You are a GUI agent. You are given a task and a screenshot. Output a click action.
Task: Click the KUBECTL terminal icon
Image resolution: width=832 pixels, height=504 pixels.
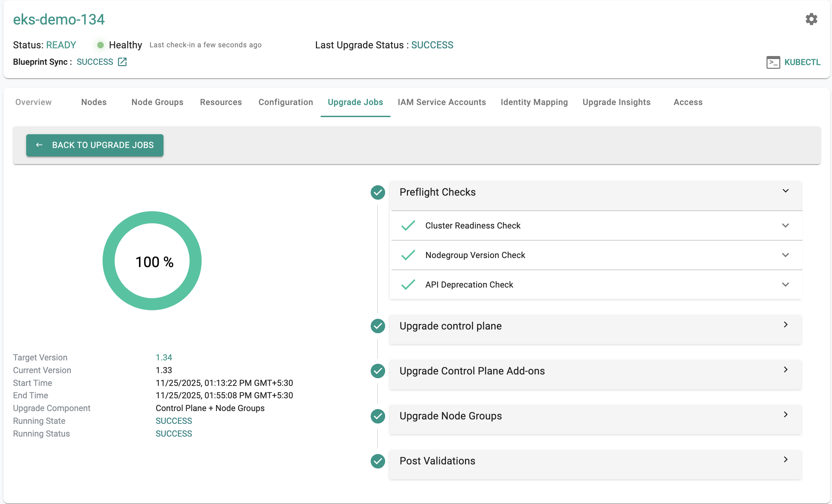(773, 62)
